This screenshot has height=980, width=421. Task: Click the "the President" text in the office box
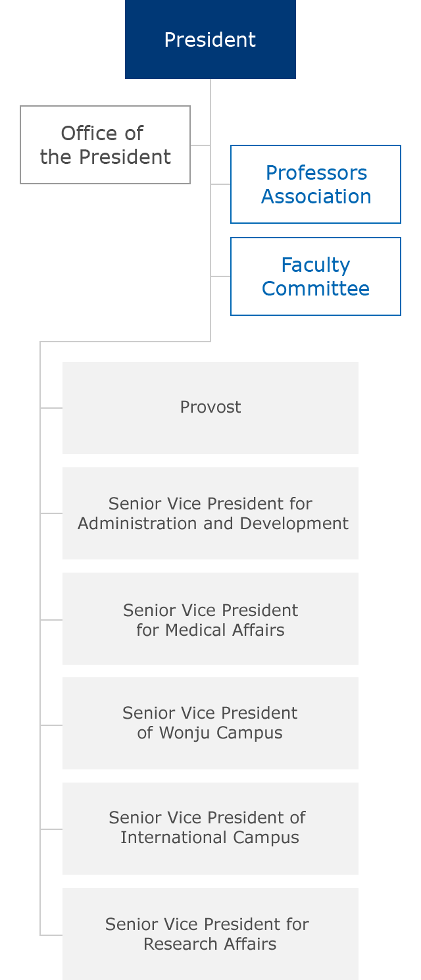105,157
